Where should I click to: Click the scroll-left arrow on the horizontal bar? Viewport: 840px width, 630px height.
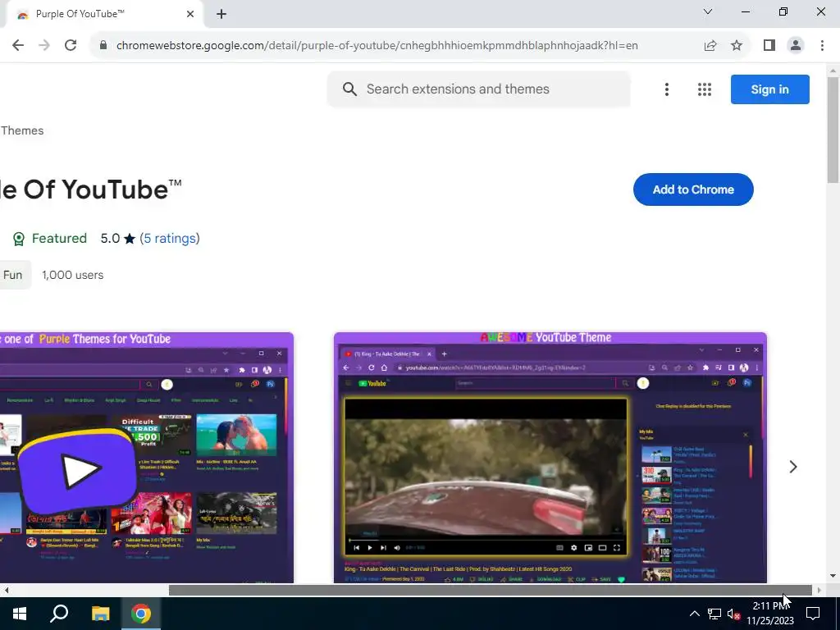[7, 591]
